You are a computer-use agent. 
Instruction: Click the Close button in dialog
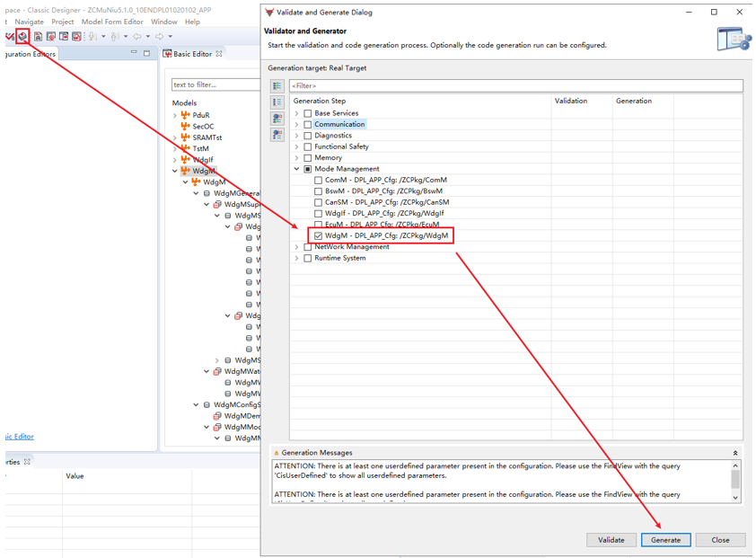pos(720,540)
